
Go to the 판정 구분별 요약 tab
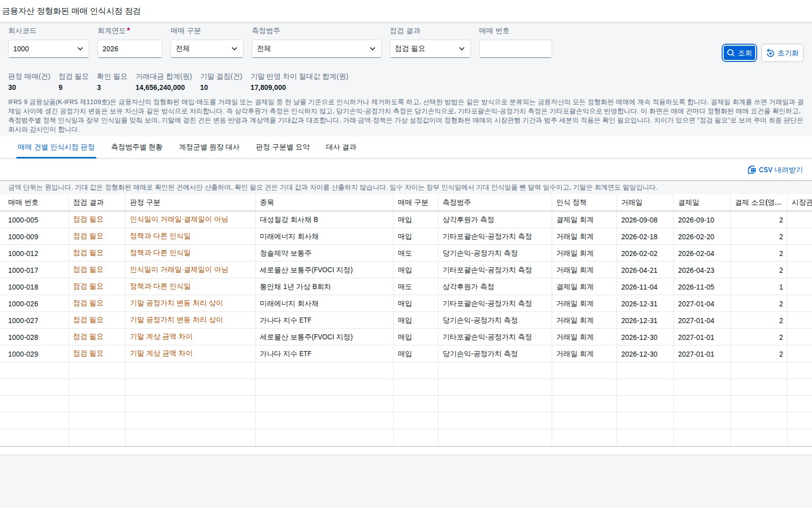click(x=283, y=147)
